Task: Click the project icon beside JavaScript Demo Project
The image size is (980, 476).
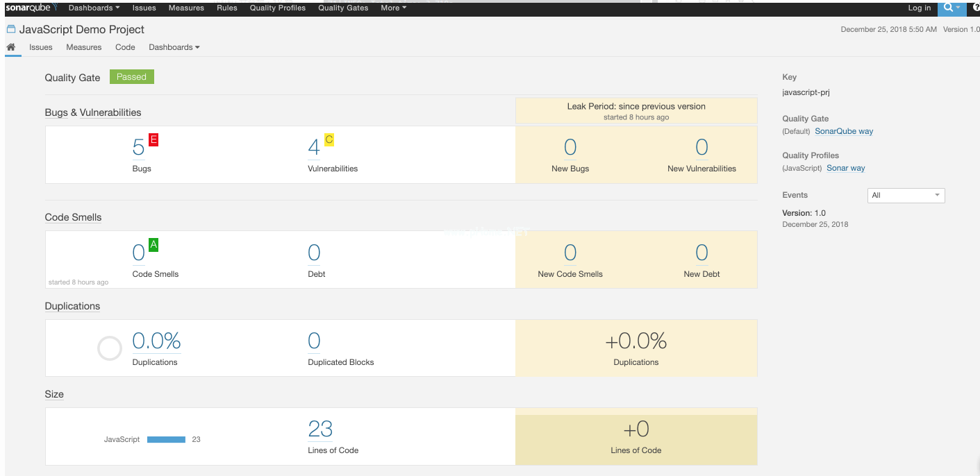Action: (x=11, y=29)
